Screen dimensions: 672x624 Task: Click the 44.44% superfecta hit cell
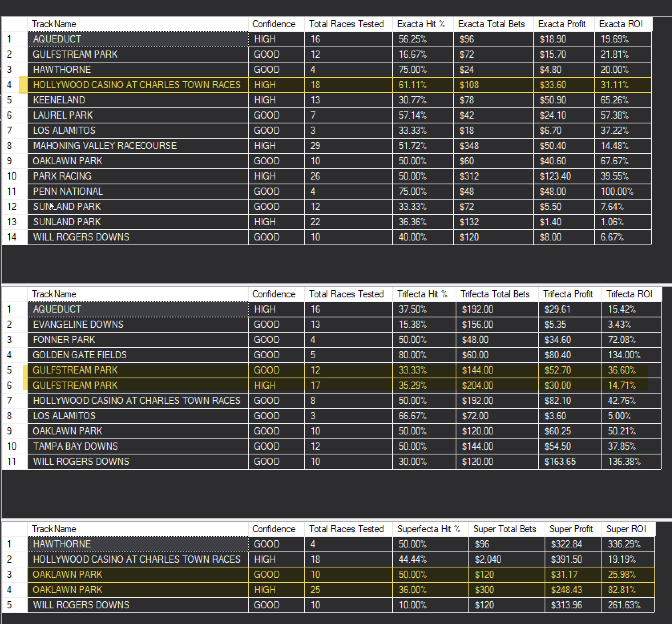(x=431, y=559)
